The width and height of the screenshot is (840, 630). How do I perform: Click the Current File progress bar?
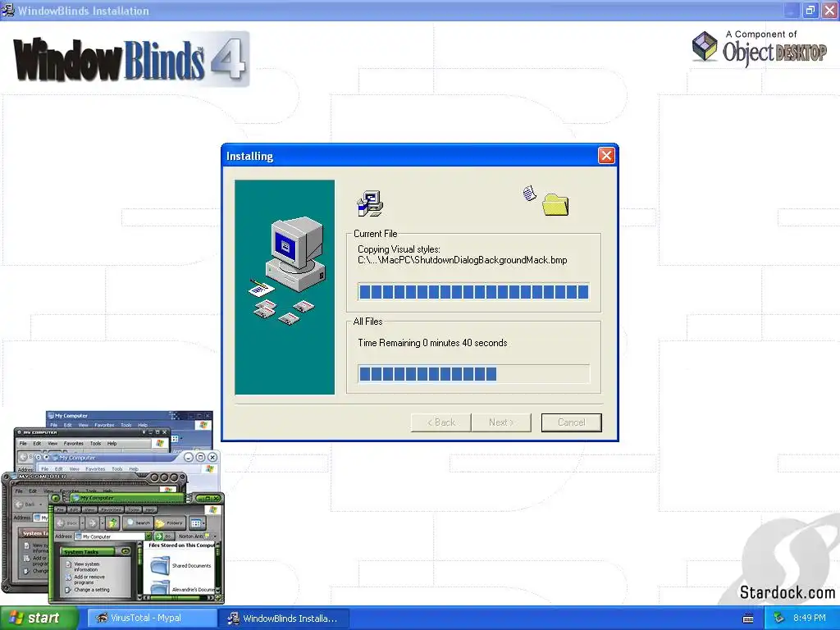tap(473, 291)
